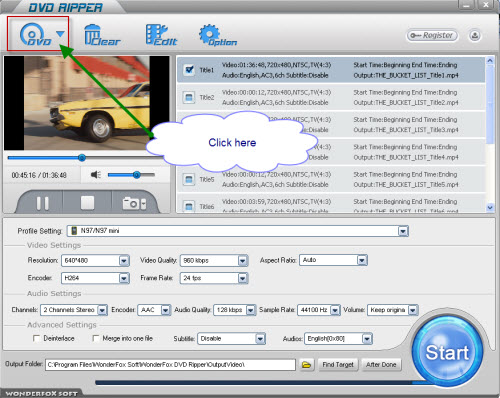Open the Audio Quality 128 kbps dropdown
Viewport: 500px width, 398px height.
tap(251, 310)
